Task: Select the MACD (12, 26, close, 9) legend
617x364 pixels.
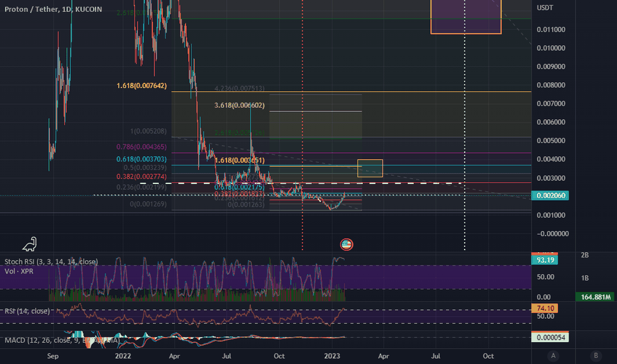Action: tap(61, 340)
